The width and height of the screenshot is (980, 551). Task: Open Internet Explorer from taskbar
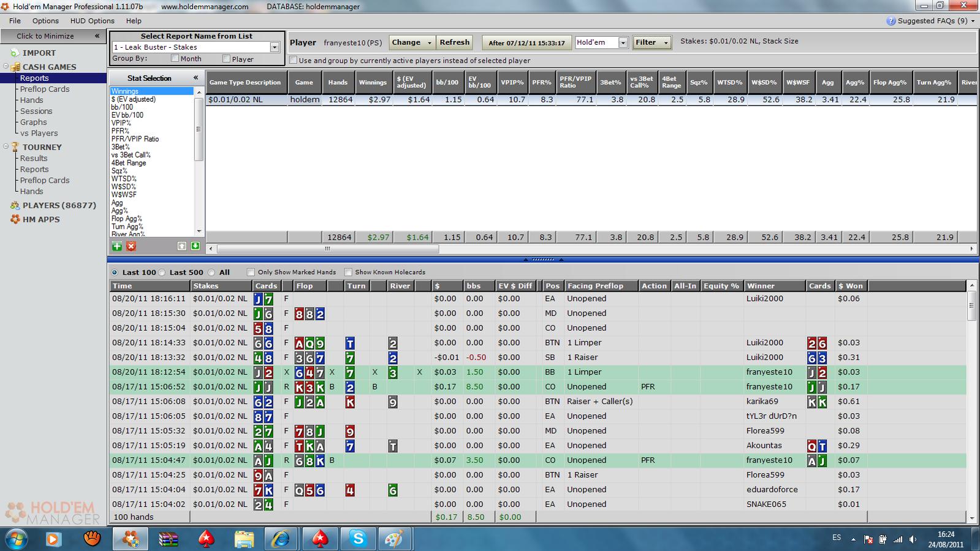pyautogui.click(x=281, y=539)
